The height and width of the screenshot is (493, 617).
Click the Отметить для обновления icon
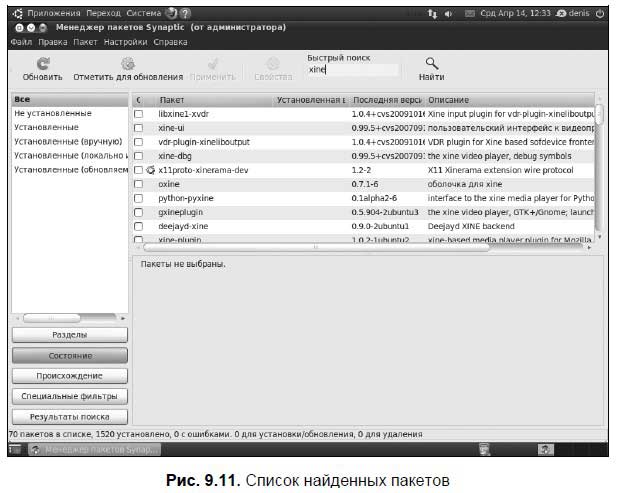(x=128, y=63)
